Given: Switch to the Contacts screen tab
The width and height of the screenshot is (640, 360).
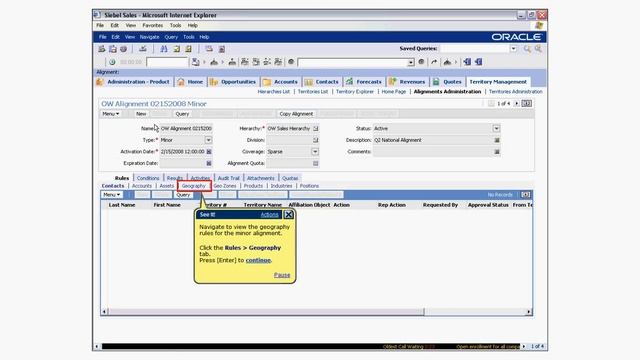Looking at the screenshot, I should click(322, 82).
